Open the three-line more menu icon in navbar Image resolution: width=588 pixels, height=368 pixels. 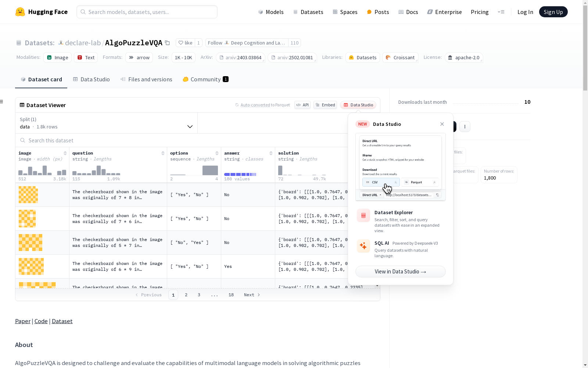[x=501, y=12]
